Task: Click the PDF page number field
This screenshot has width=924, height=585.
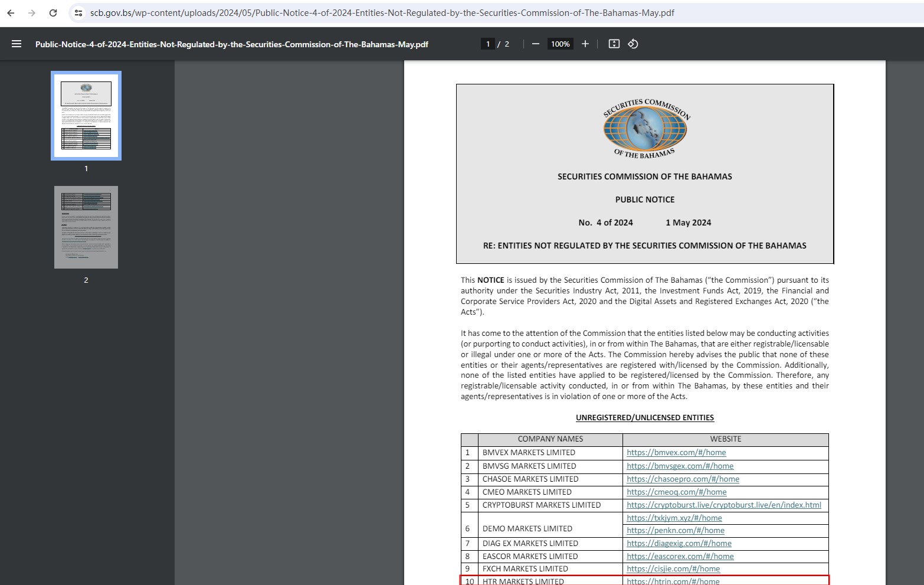Action: coord(488,44)
